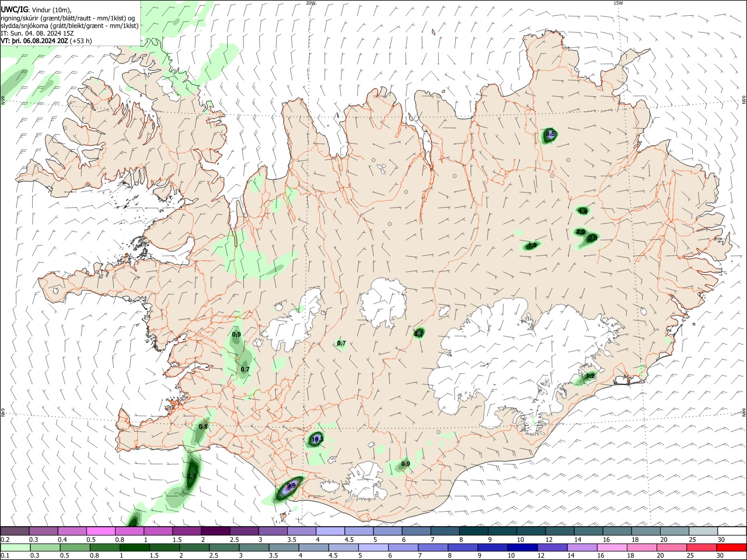
Task: Select the darkest blue rain swatch between 10 and 12
Action: point(522,547)
